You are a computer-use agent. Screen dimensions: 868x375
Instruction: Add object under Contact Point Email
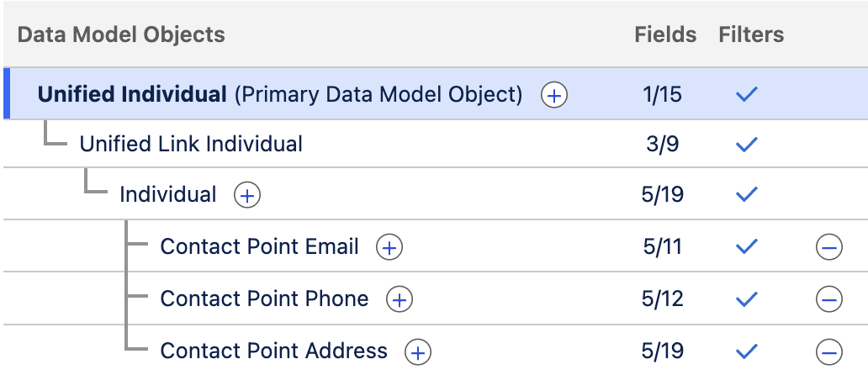389,247
